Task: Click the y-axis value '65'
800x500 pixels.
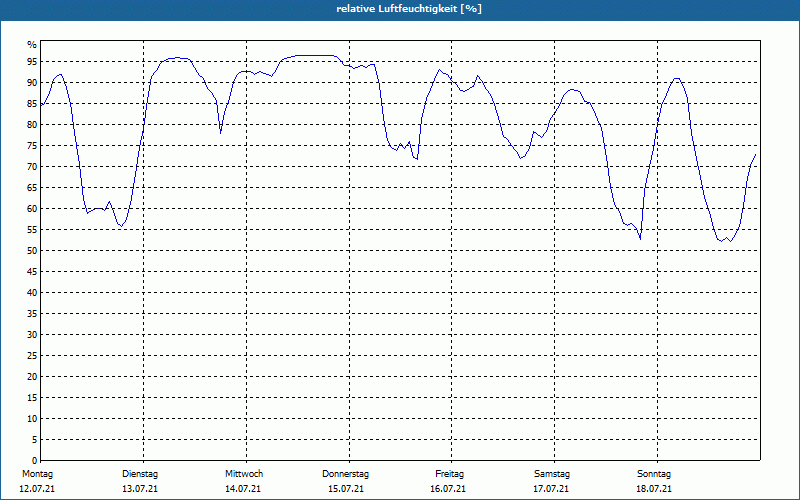Action: coord(32,188)
